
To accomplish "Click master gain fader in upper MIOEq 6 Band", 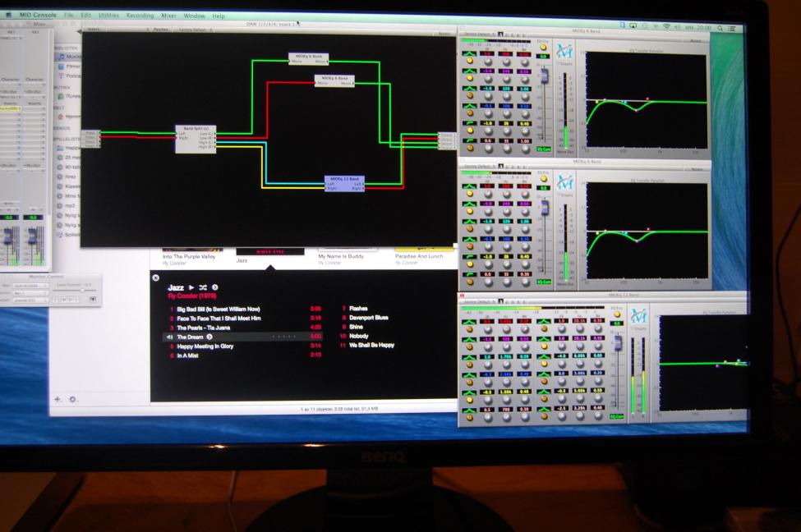I will [545, 76].
